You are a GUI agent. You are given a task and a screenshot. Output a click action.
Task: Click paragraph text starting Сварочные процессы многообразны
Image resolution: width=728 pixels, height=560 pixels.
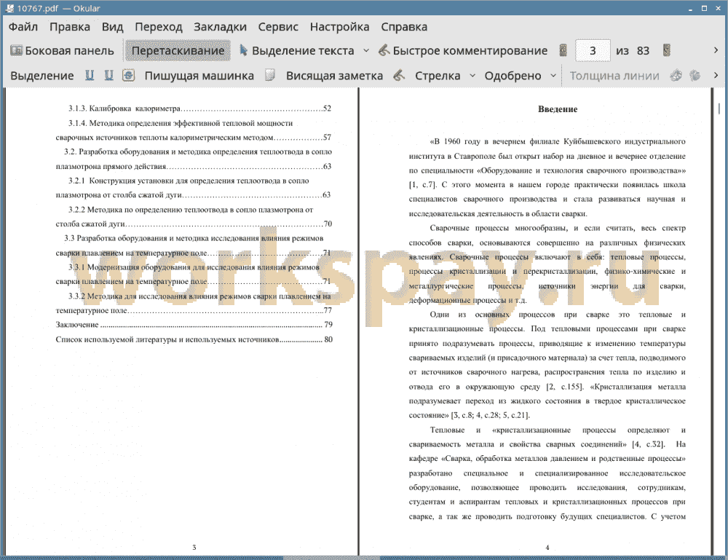[547, 264]
